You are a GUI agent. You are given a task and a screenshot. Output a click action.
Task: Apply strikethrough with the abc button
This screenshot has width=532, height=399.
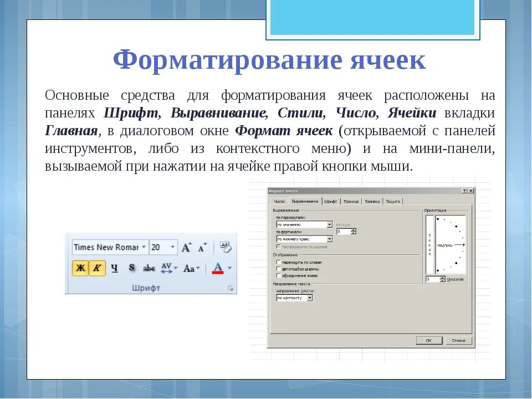pos(149,268)
